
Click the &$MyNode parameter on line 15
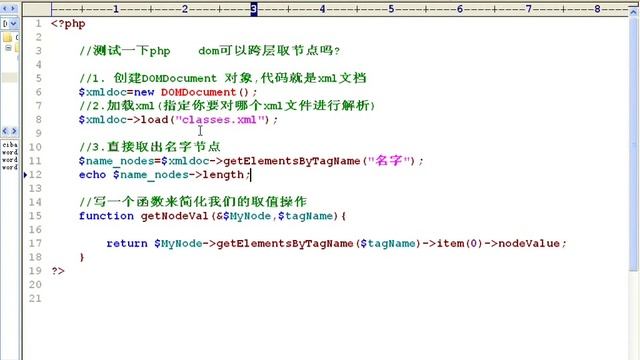tap(244, 216)
